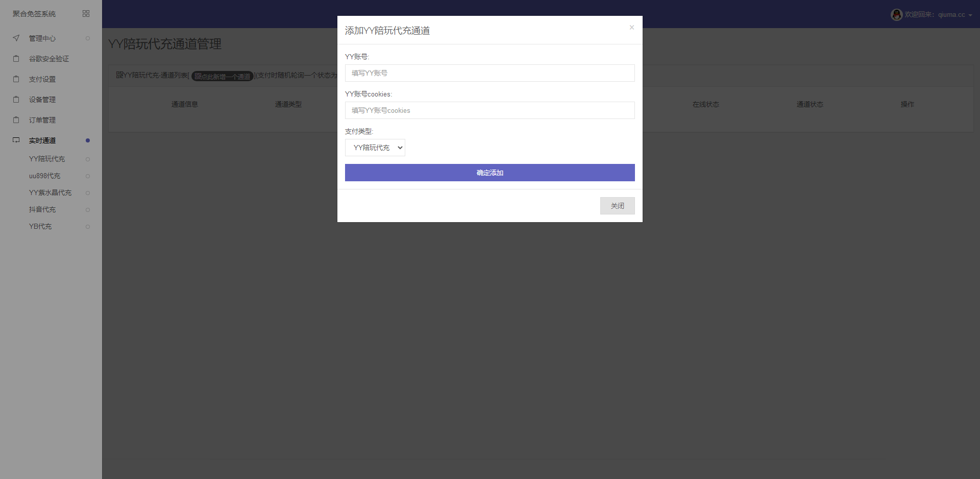Click the grid icon beside 聚合免签系统

(86, 14)
